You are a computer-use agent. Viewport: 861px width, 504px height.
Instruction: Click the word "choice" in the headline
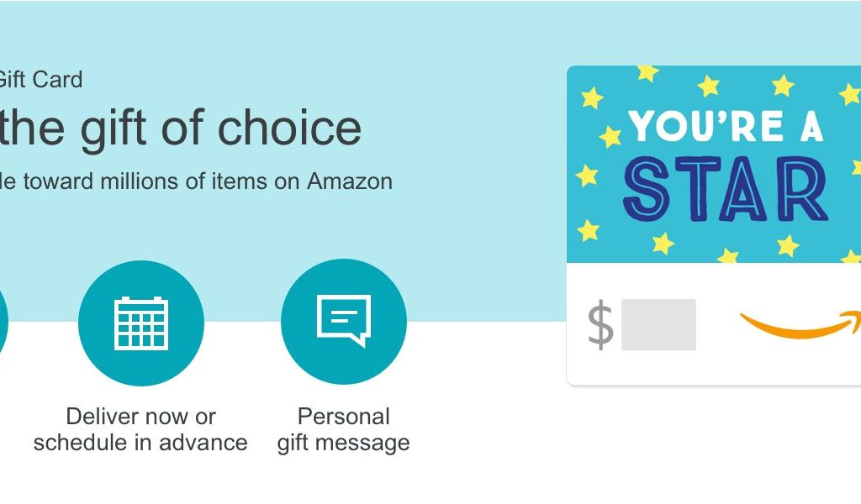[x=290, y=127]
